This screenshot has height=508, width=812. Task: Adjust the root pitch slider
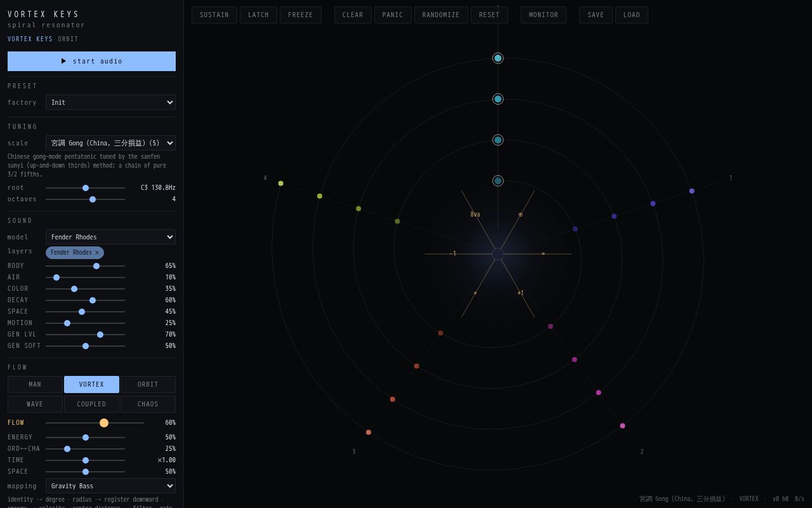pyautogui.click(x=85, y=188)
